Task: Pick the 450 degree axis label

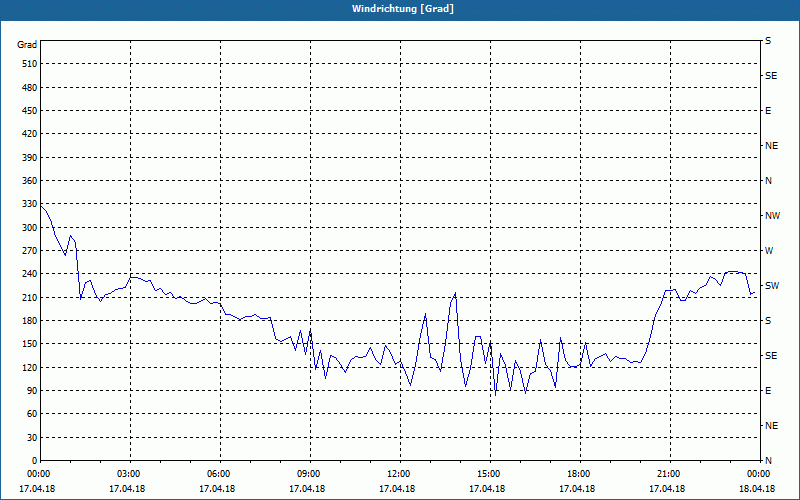Action: (30, 111)
